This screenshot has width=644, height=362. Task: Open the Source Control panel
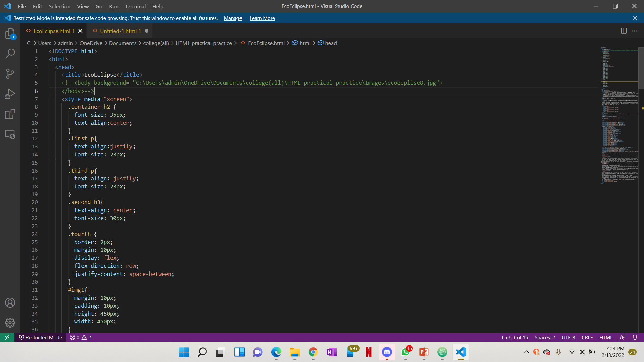point(10,74)
